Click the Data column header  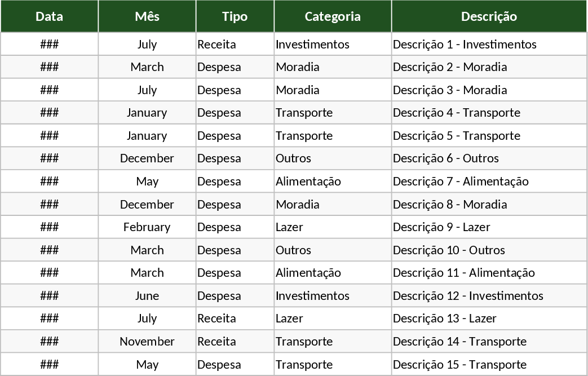[49, 16]
